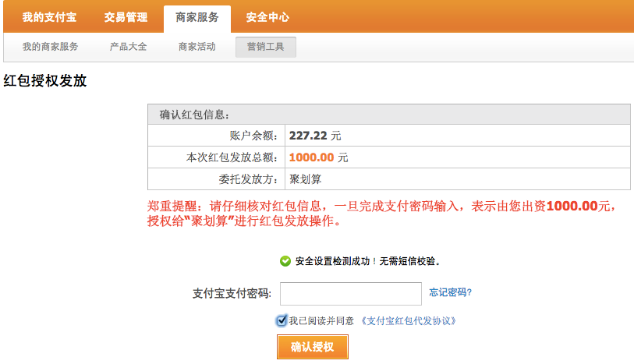Select the 商家服务 tab
The width and height of the screenshot is (634, 364).
(x=197, y=19)
